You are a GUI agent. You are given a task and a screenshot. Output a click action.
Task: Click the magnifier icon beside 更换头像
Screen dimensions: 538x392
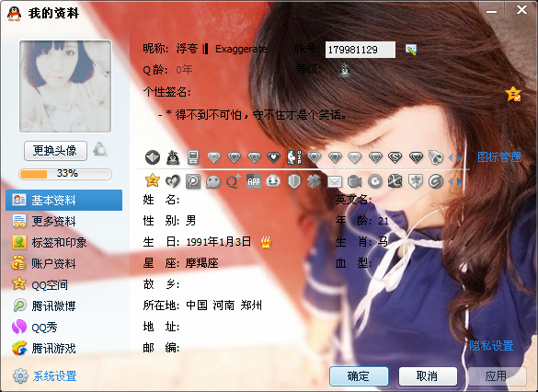coord(100,149)
